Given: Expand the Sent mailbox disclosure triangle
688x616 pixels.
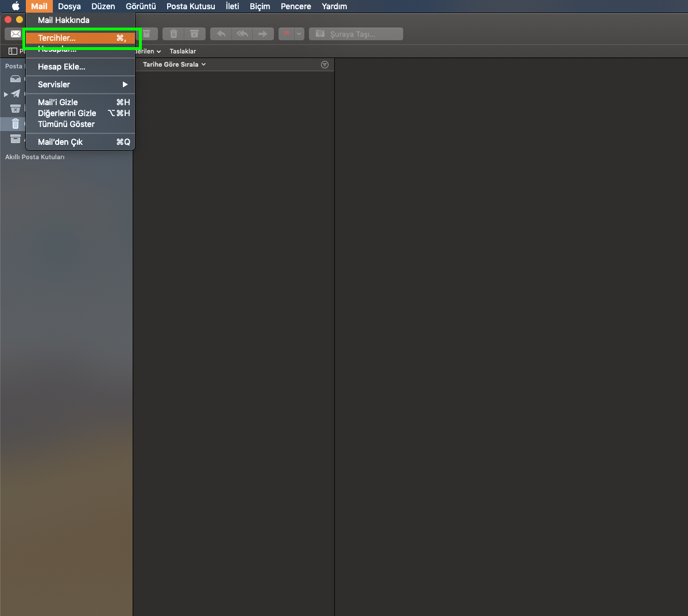Looking at the screenshot, I should click(x=6, y=94).
